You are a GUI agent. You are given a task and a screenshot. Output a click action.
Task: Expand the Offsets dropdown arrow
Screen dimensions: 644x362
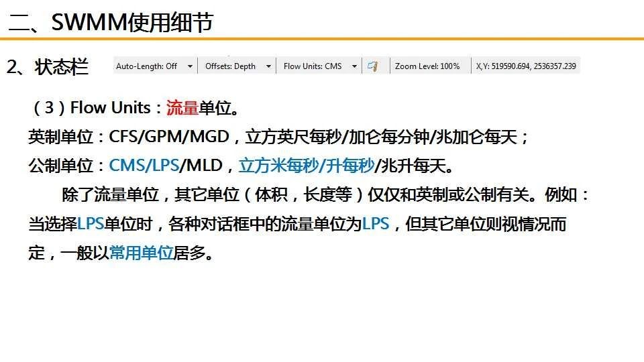pos(268,66)
